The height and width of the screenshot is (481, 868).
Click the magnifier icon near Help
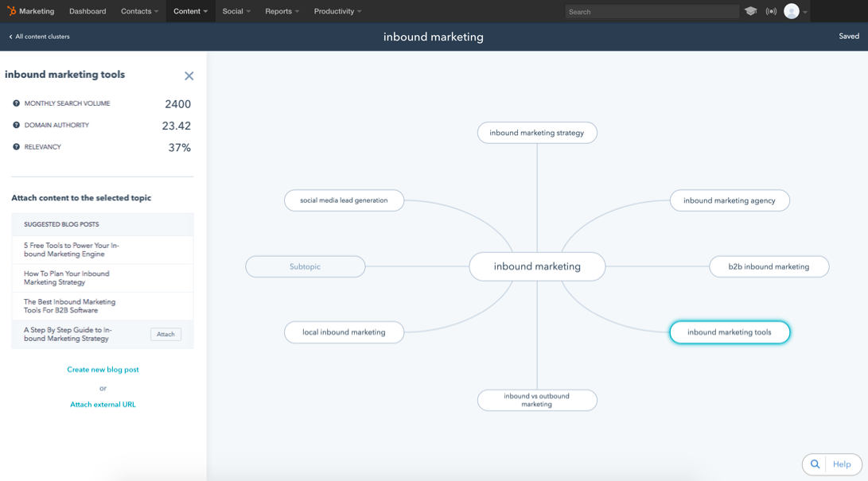coord(815,464)
